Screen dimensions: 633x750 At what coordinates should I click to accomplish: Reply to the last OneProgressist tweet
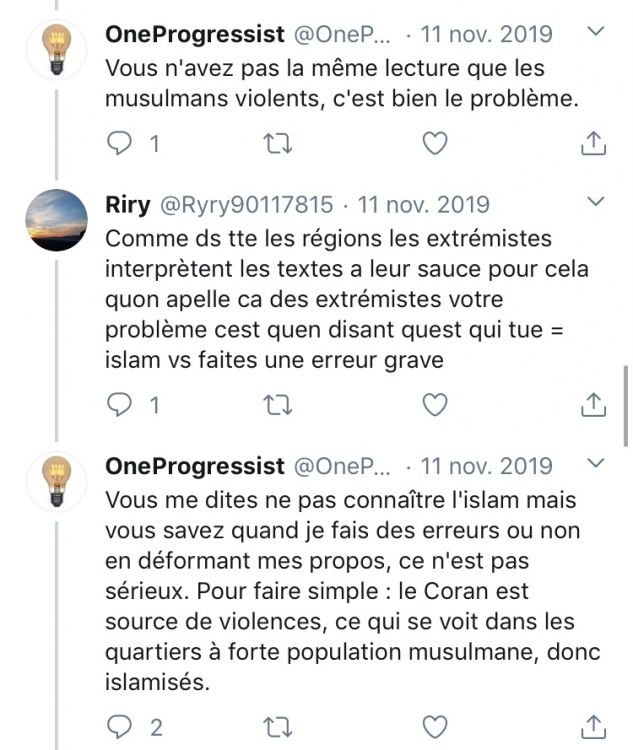[120, 725]
